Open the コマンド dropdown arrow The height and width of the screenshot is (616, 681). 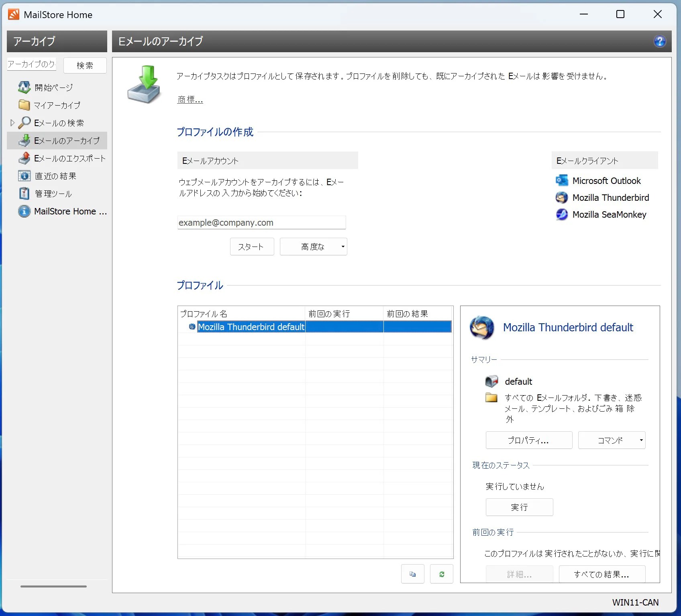click(641, 440)
